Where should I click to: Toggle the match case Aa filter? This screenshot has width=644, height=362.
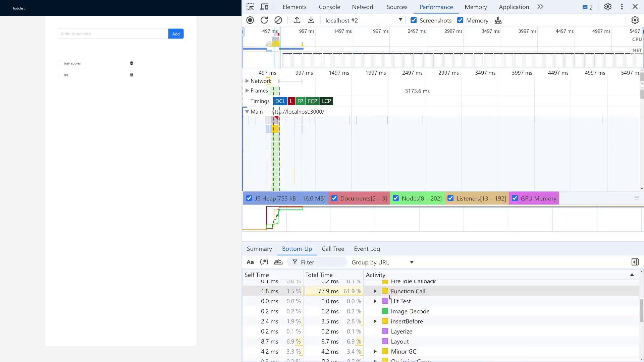[250, 262]
